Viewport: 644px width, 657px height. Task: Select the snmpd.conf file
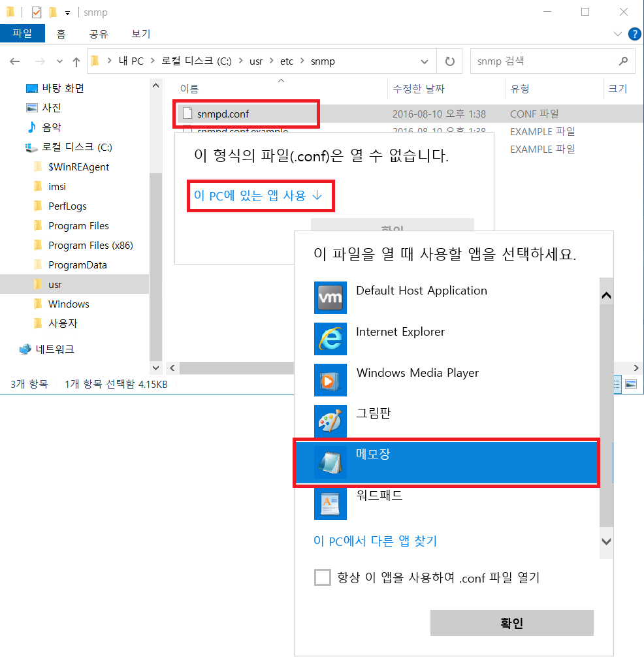click(246, 114)
